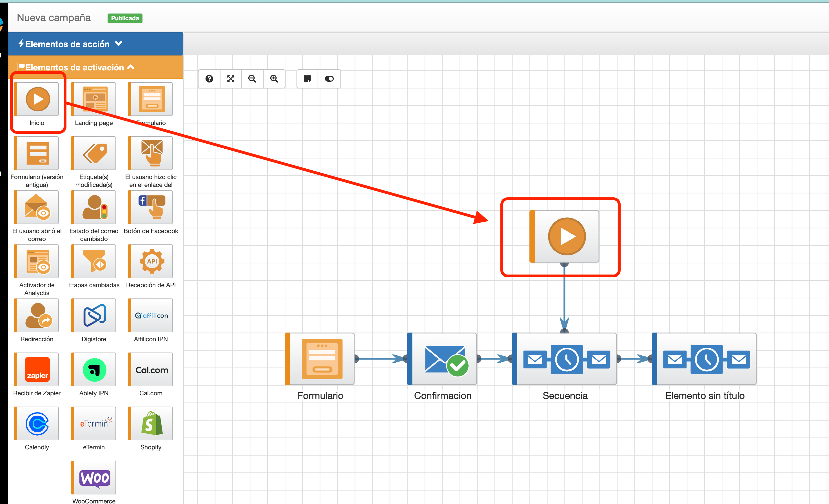Add a sticky note to canvas
This screenshot has width=829, height=504.
point(307,79)
